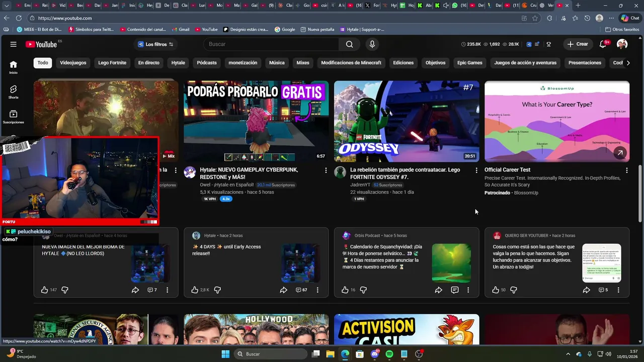The image size is (644, 362).
Task: Go to Inicio in the sidebar
Action: click(13, 67)
